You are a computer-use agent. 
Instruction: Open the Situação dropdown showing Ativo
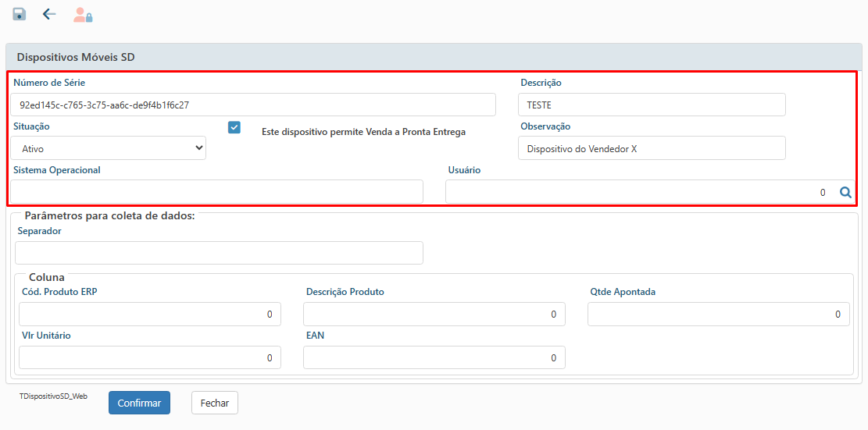click(x=109, y=148)
